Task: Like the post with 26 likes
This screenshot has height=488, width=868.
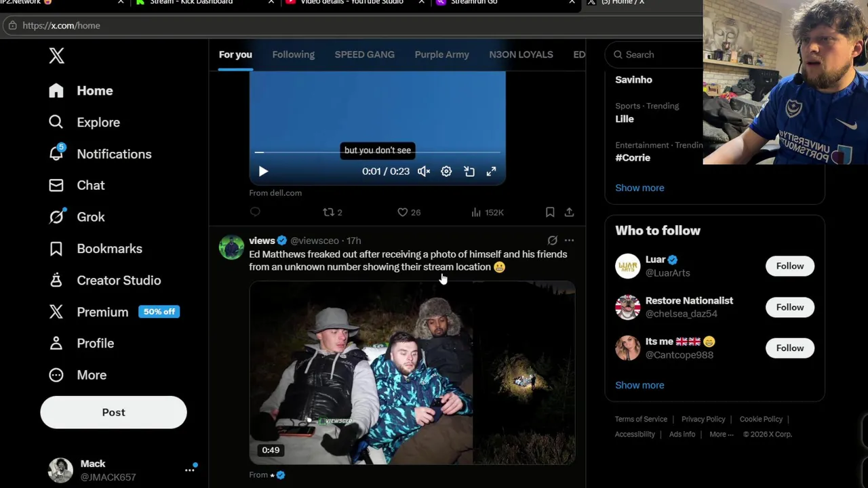Action: click(x=409, y=212)
